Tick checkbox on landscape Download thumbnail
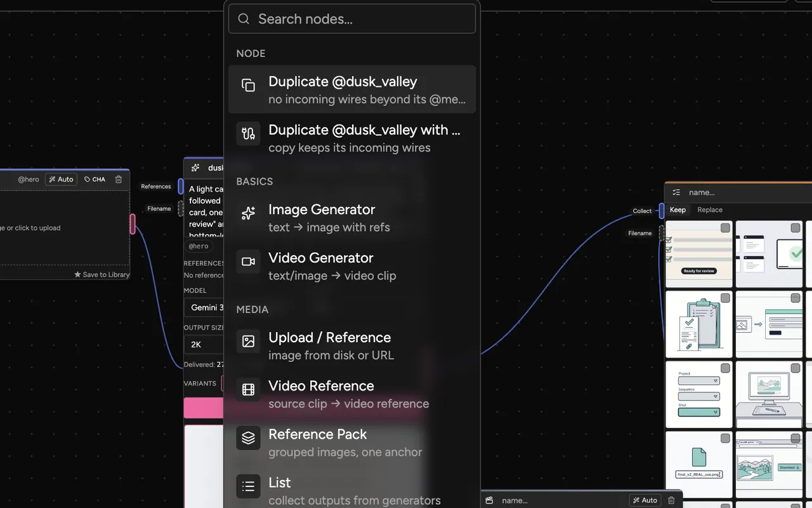 pos(795,438)
